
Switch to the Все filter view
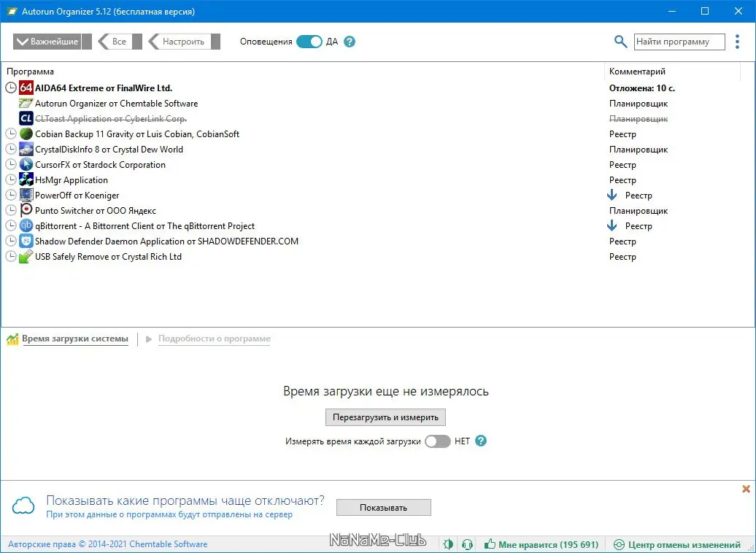(x=120, y=42)
